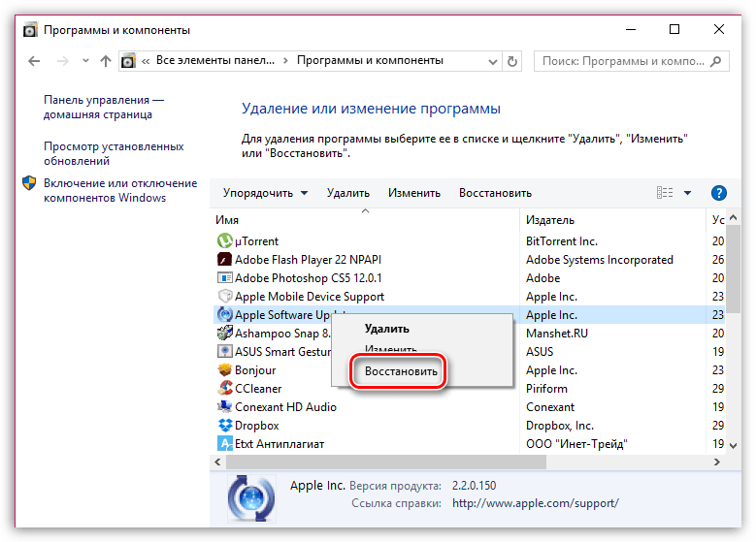
Task: Open Панель управления домашняя страница link
Action: point(104,107)
